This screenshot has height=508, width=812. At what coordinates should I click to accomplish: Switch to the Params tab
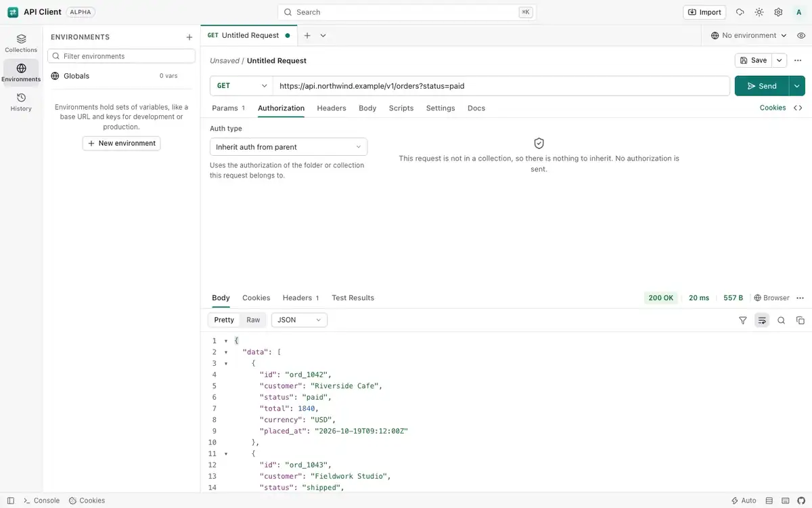coord(228,108)
